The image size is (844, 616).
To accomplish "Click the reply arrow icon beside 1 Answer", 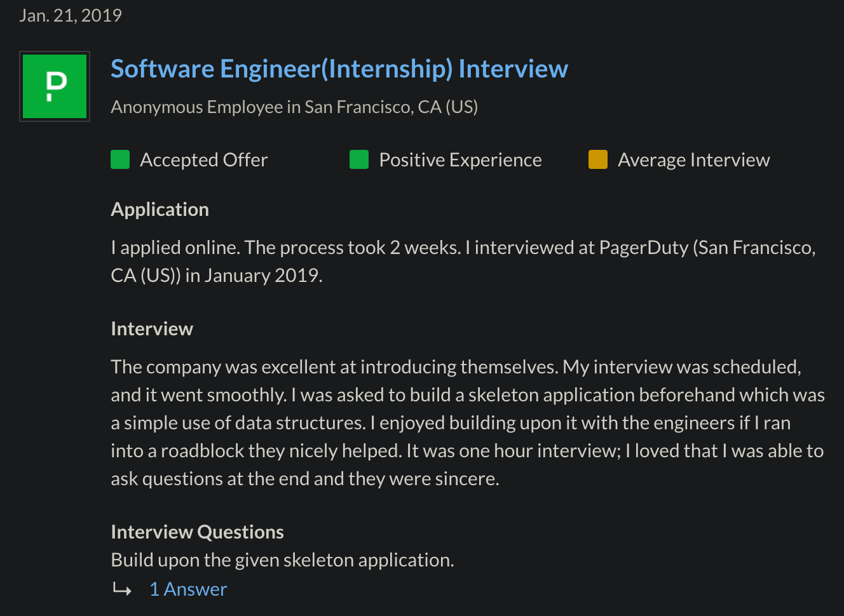I will tap(122, 589).
